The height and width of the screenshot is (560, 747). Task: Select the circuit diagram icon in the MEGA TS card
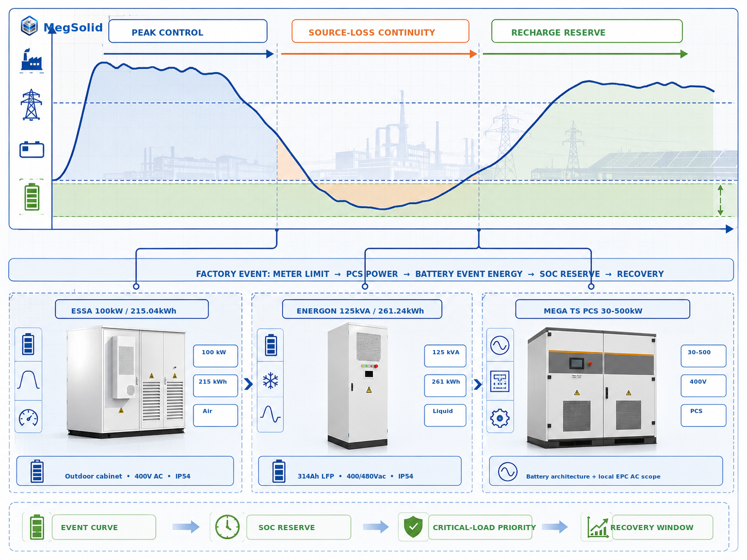point(499,382)
